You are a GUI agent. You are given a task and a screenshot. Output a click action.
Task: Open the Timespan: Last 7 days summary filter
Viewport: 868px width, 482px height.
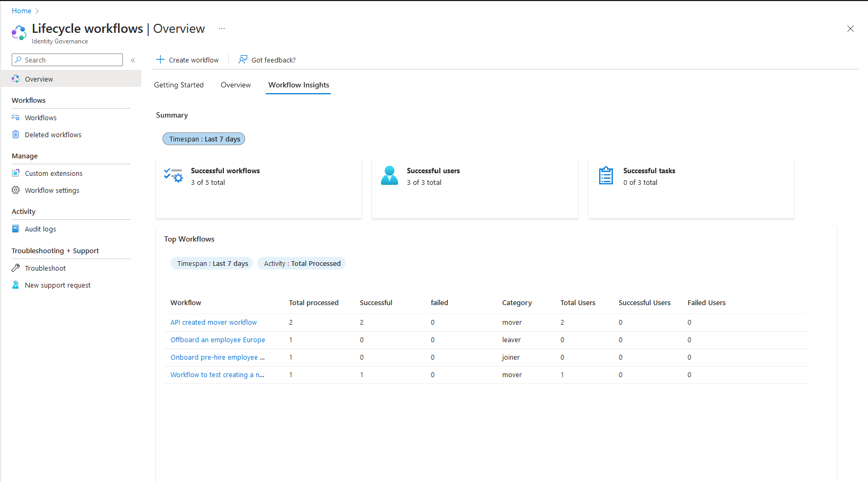pos(204,139)
